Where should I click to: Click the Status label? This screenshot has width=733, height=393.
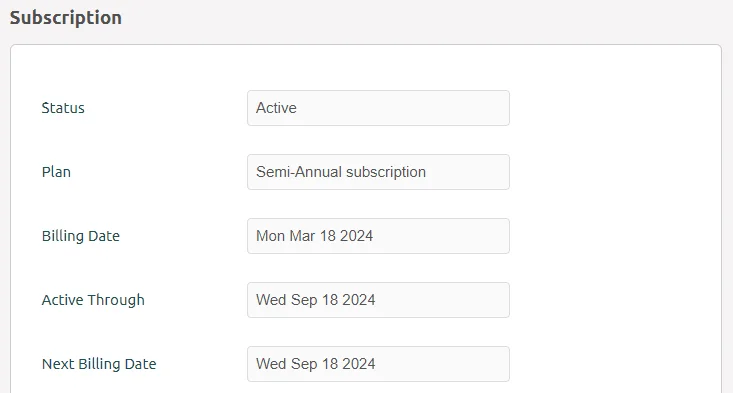(x=63, y=108)
